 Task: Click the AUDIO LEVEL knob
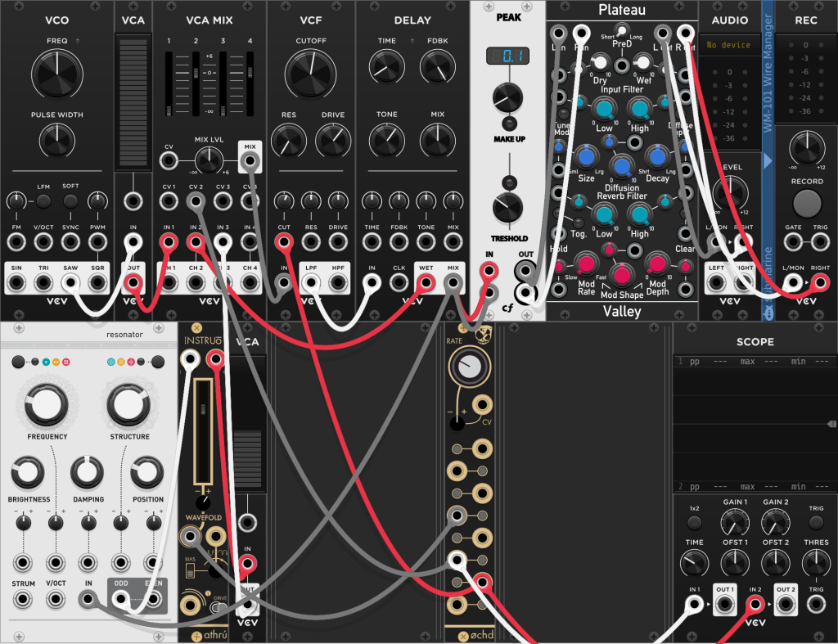click(730, 192)
